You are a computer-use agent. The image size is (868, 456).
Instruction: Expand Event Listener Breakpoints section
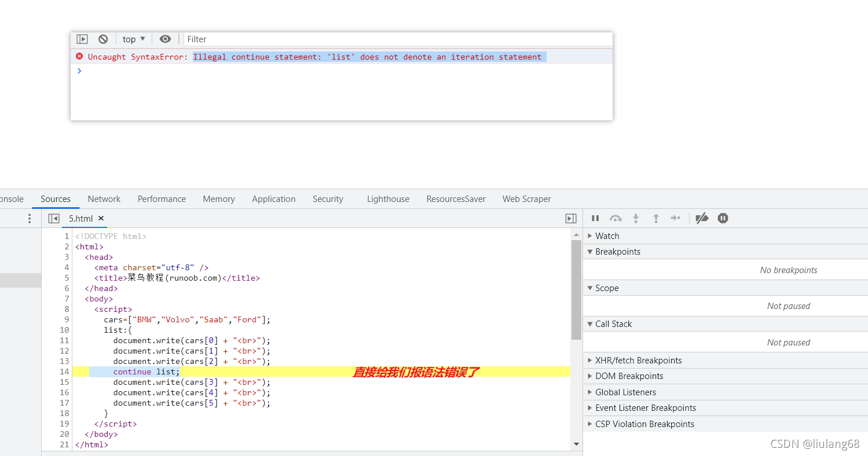726,407
